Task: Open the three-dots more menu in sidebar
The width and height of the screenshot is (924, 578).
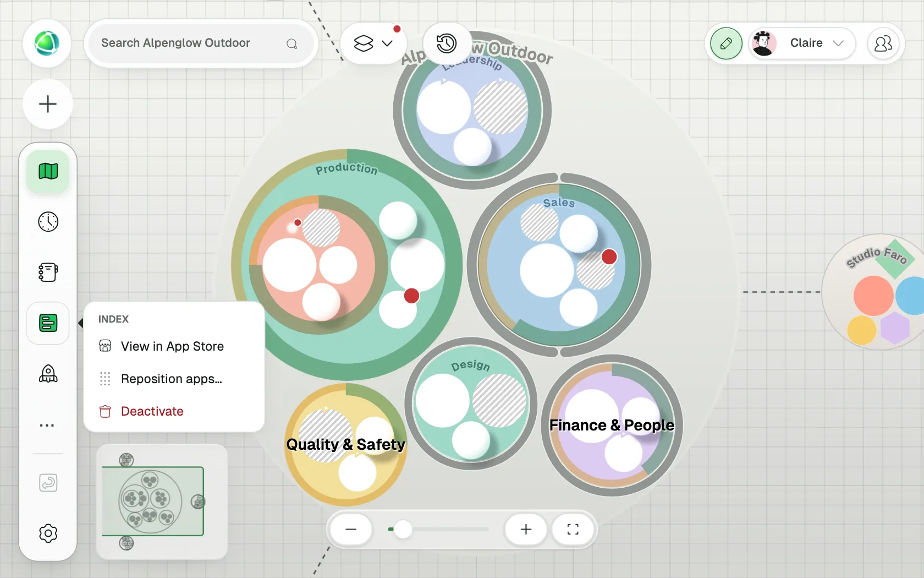Action: [x=47, y=425]
